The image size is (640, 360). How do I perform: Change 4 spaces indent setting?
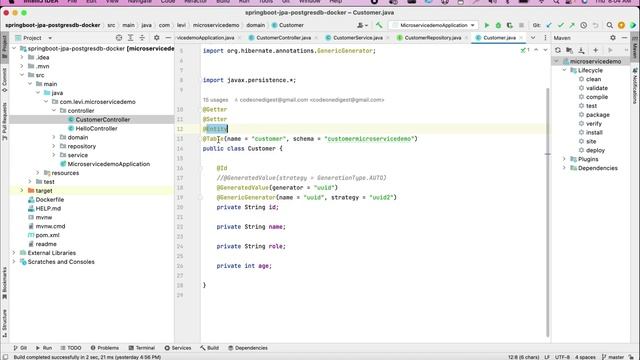(585, 357)
